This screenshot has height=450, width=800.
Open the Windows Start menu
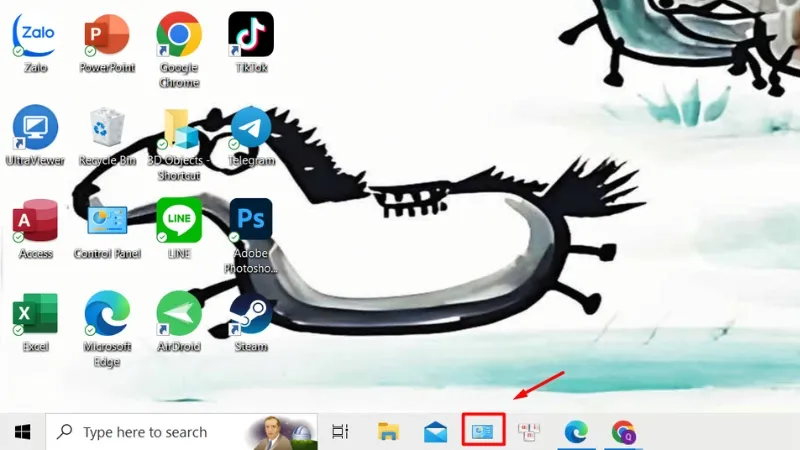[x=22, y=432]
